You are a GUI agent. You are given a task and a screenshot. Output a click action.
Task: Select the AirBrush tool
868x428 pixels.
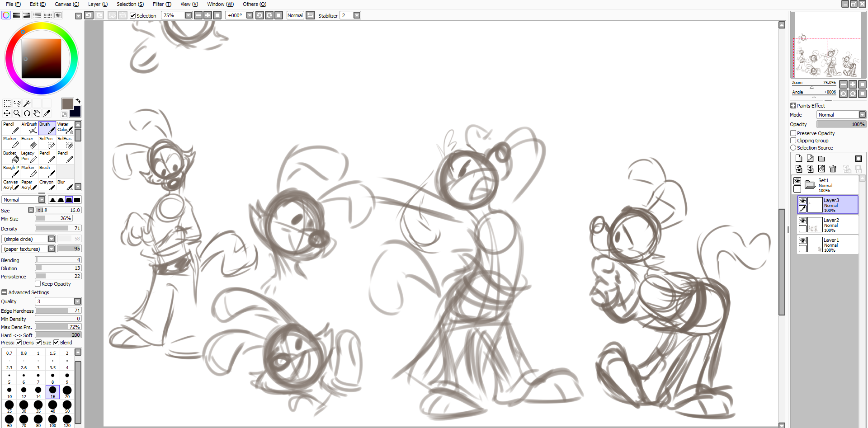click(29, 128)
